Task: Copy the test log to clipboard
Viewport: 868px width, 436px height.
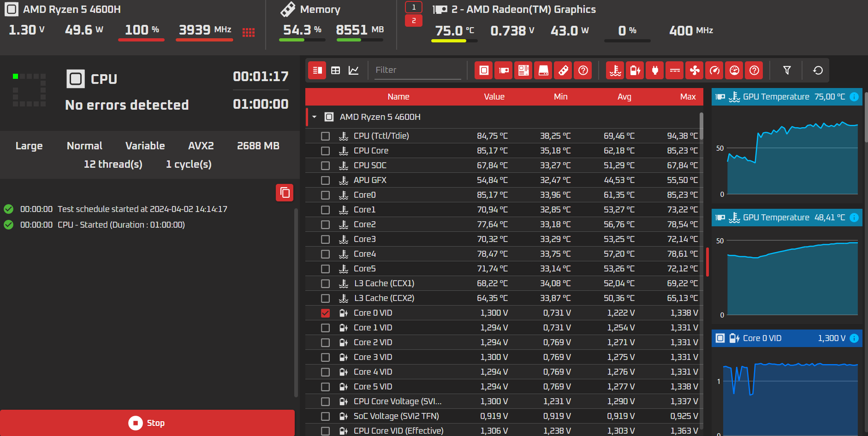Action: coord(285,192)
